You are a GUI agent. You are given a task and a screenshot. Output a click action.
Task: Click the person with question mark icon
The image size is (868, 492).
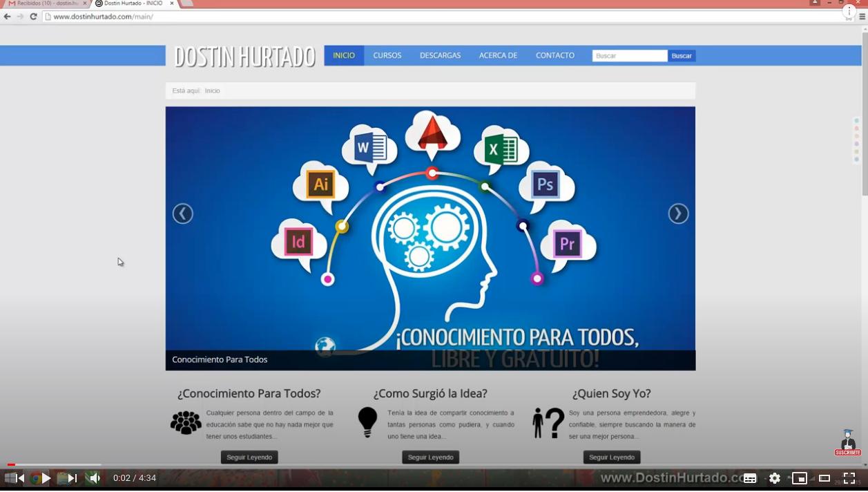coord(548,422)
